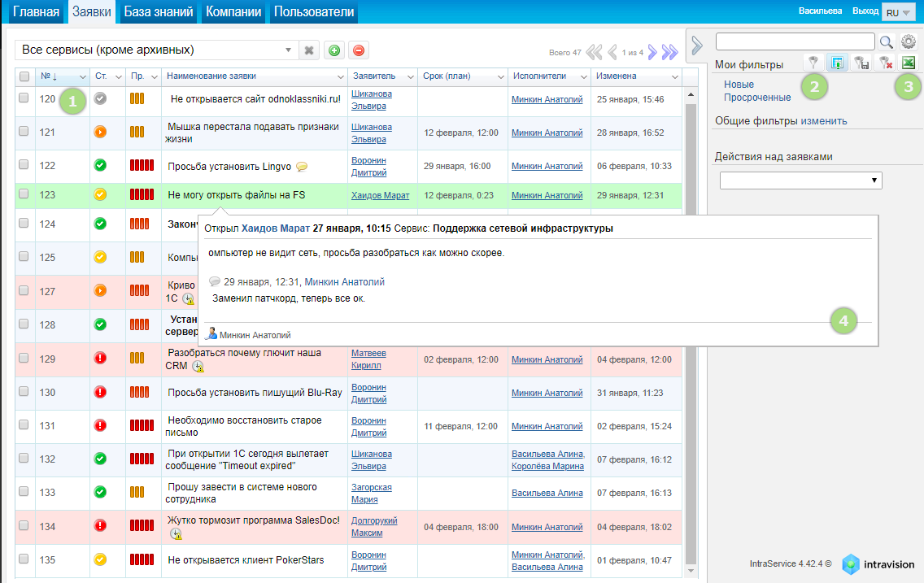Click the 'Просроченные' filter link

756,98
